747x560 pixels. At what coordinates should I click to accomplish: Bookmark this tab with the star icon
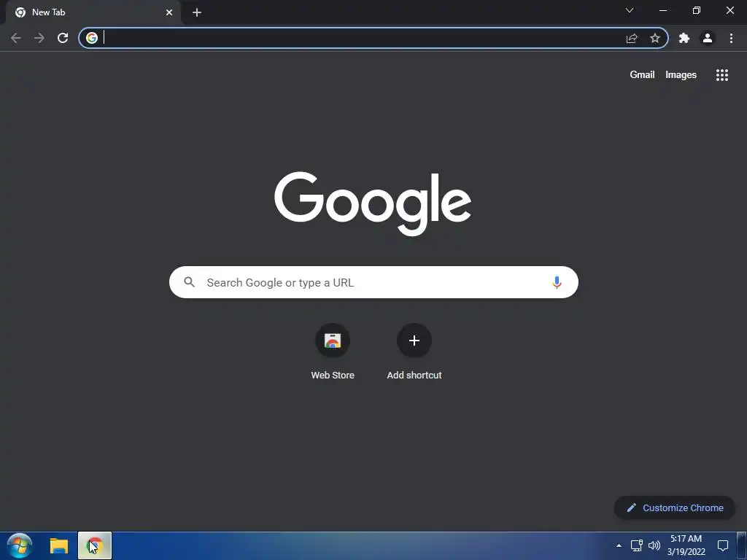655,38
